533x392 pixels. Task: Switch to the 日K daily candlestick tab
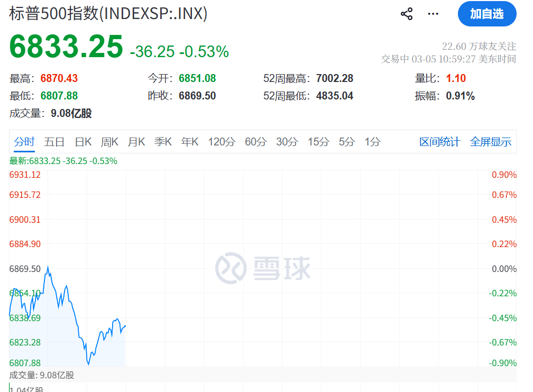coord(84,142)
